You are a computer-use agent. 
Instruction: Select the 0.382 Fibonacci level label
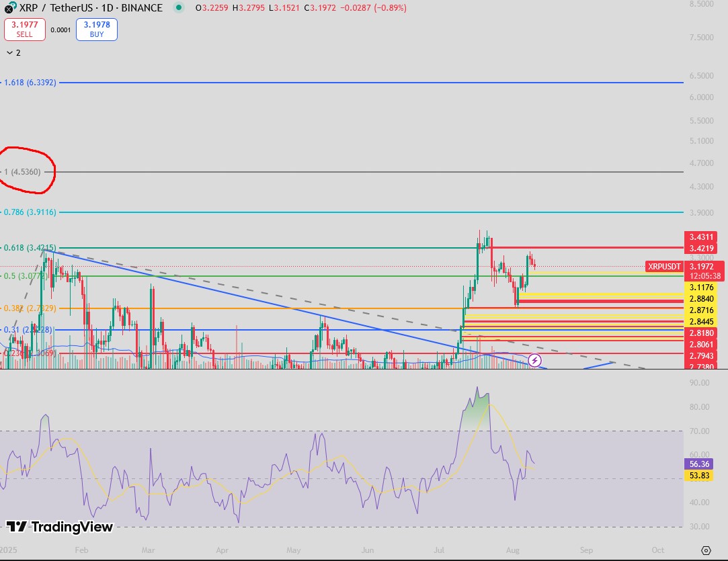click(30, 308)
